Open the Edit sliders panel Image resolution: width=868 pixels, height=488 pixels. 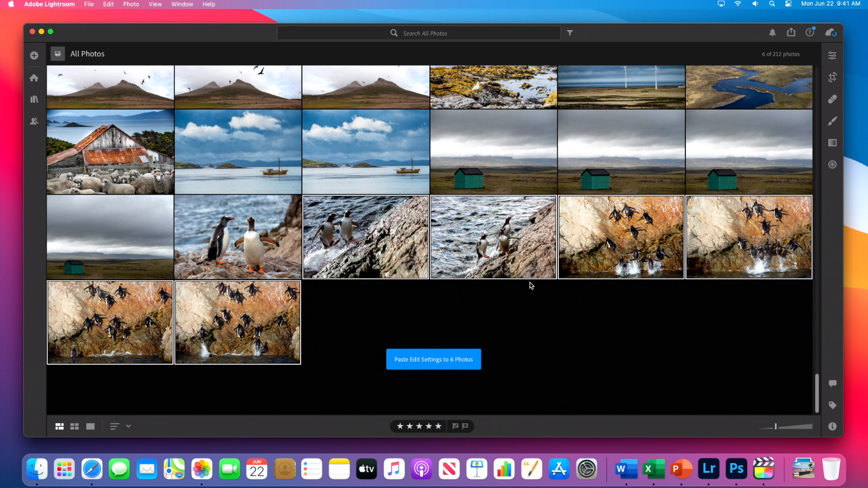click(x=832, y=56)
